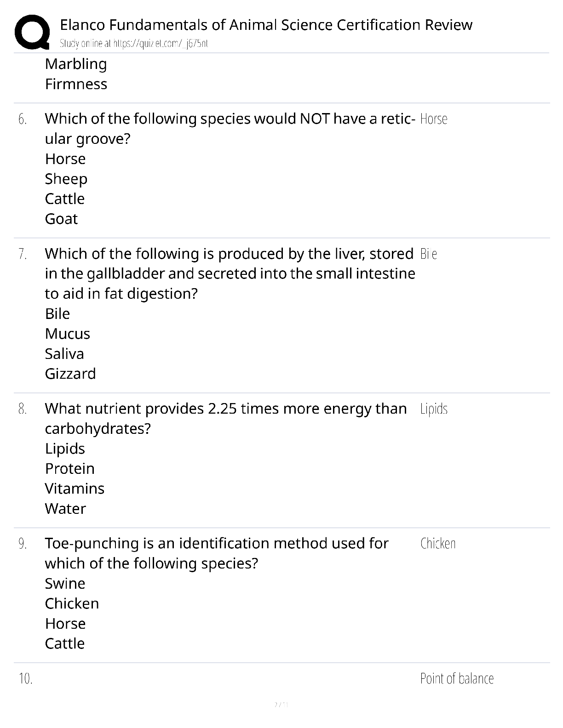Open the quizlet.com study link
Image resolution: width=563 pixels, height=728 pixels.
point(134,44)
